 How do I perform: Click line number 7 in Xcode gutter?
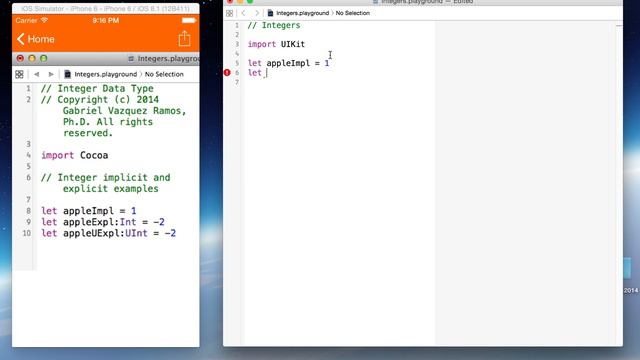(x=237, y=82)
